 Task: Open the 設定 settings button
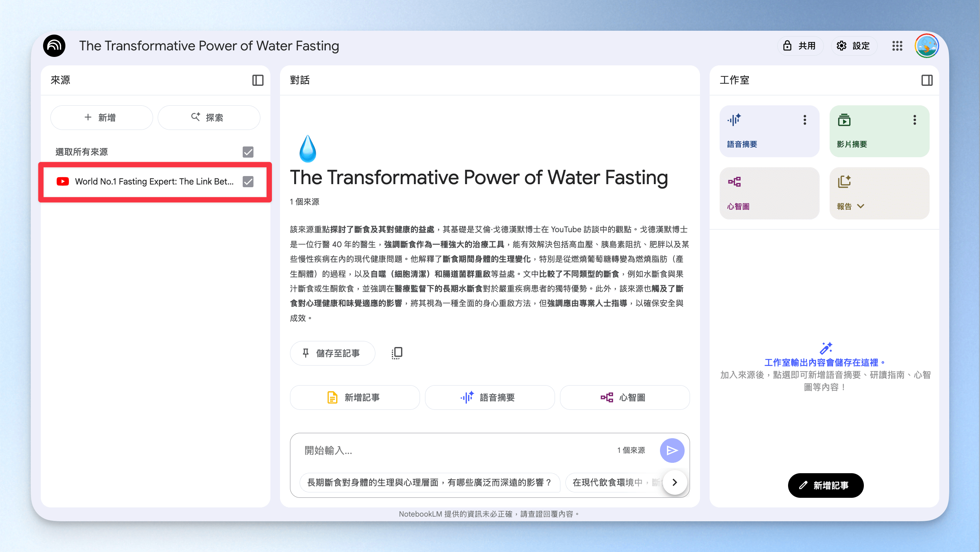(x=854, y=46)
